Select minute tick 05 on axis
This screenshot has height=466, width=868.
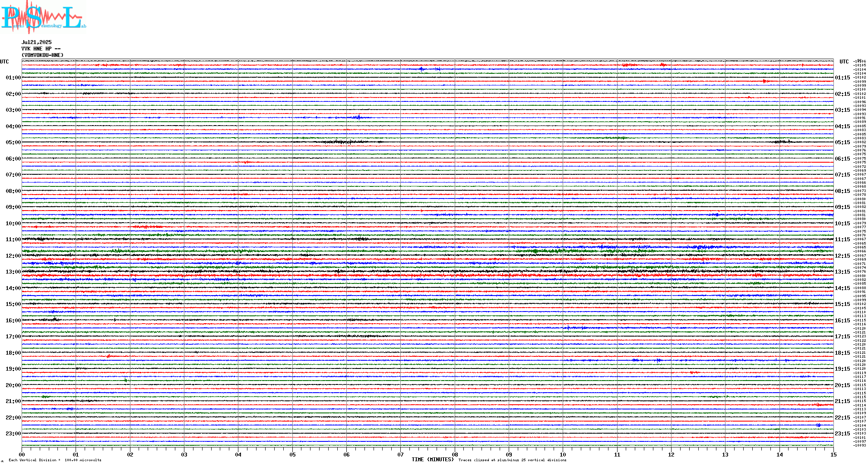coord(292,454)
